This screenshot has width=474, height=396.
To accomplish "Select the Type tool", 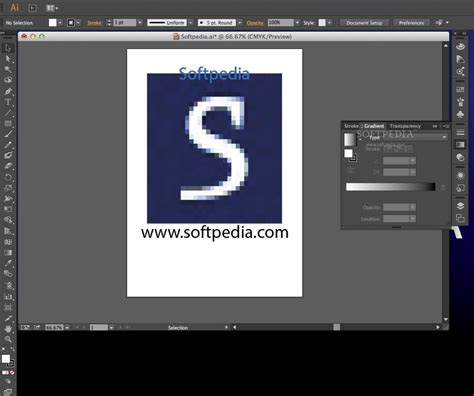I will 8,102.
